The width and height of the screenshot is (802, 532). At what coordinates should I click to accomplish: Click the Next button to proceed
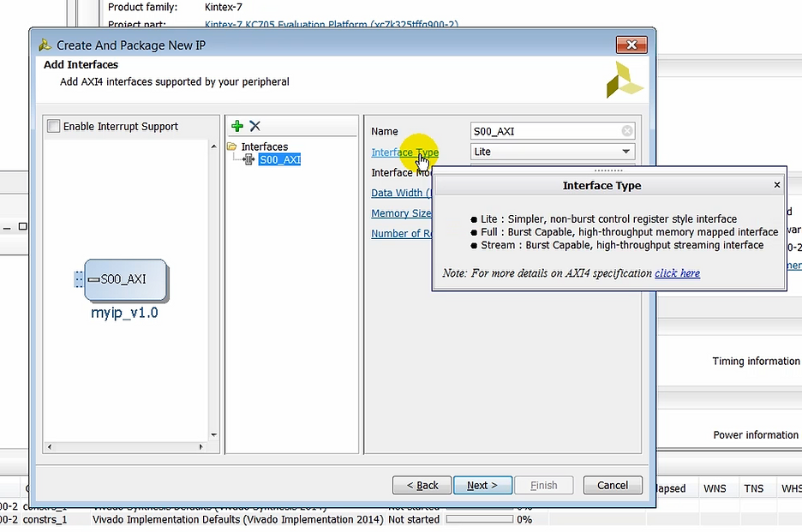(x=482, y=485)
